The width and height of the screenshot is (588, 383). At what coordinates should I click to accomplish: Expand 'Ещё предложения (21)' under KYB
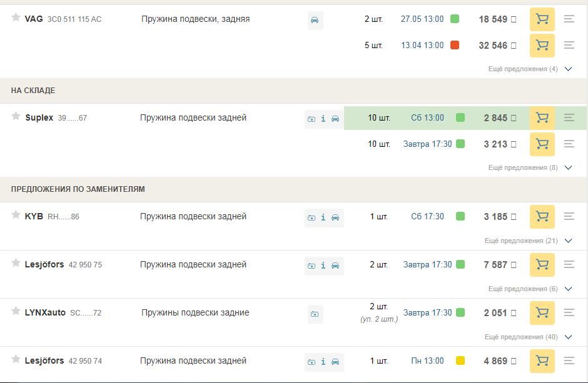[x=528, y=241]
